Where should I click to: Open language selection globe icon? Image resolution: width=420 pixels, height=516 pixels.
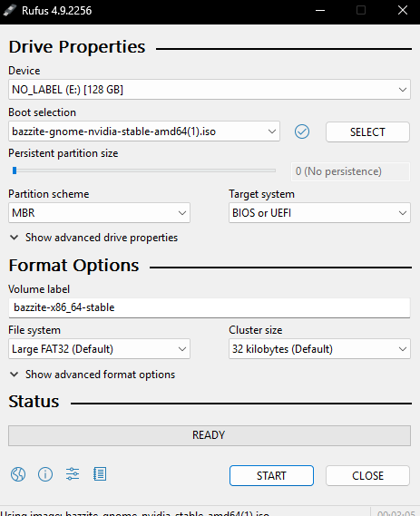tap(18, 474)
